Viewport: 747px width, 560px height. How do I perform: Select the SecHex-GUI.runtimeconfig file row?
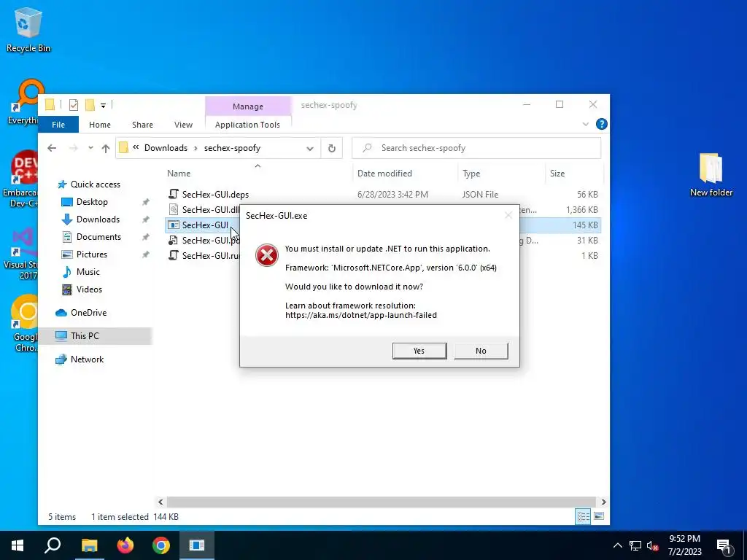coord(203,255)
